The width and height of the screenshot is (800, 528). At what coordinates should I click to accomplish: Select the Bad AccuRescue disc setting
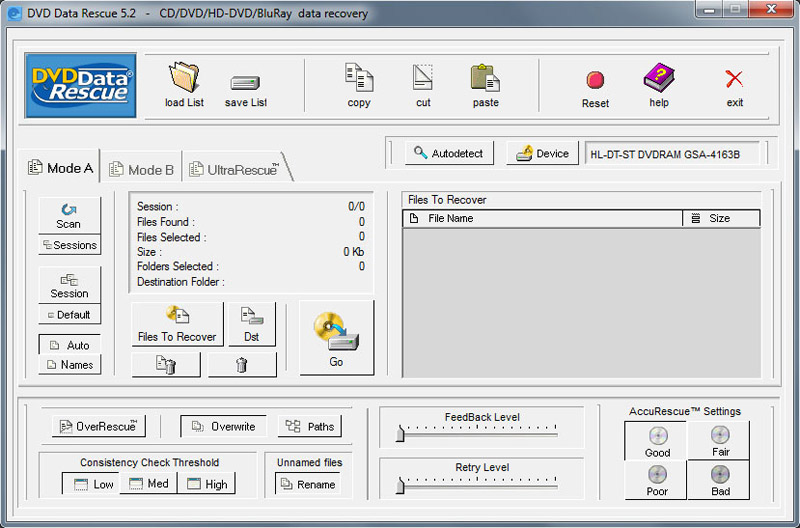tap(719, 480)
